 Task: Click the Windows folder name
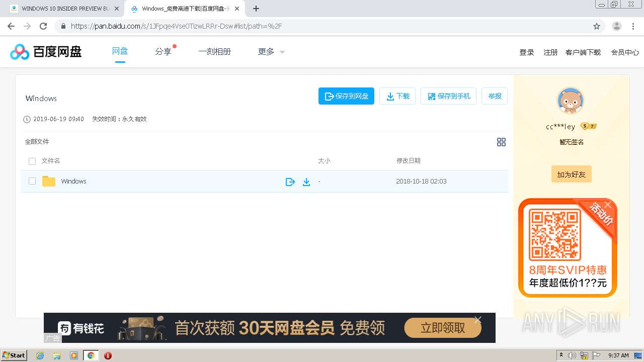[73, 181]
